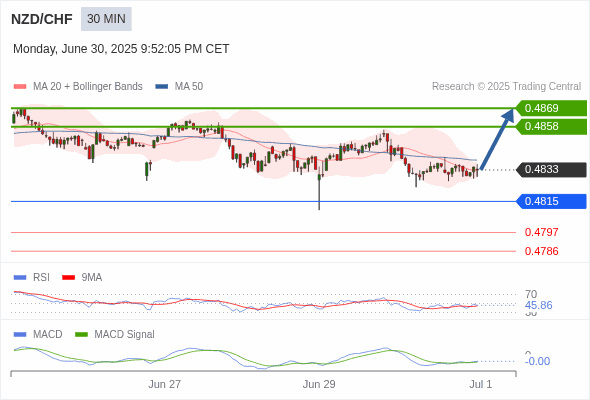The height and width of the screenshot is (400, 590).
Task: Select the 0.4858 green resistance label
Action: (x=551, y=126)
